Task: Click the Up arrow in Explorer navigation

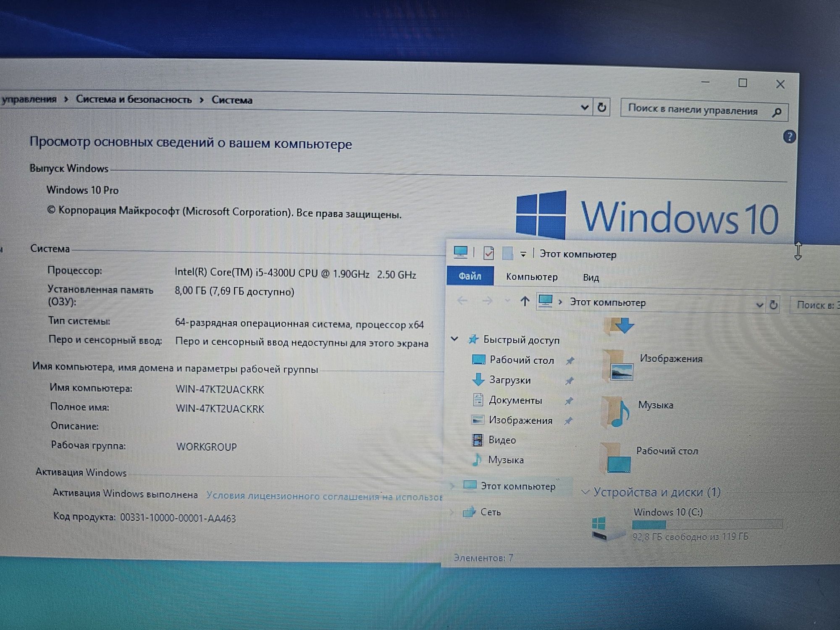Action: [x=525, y=301]
